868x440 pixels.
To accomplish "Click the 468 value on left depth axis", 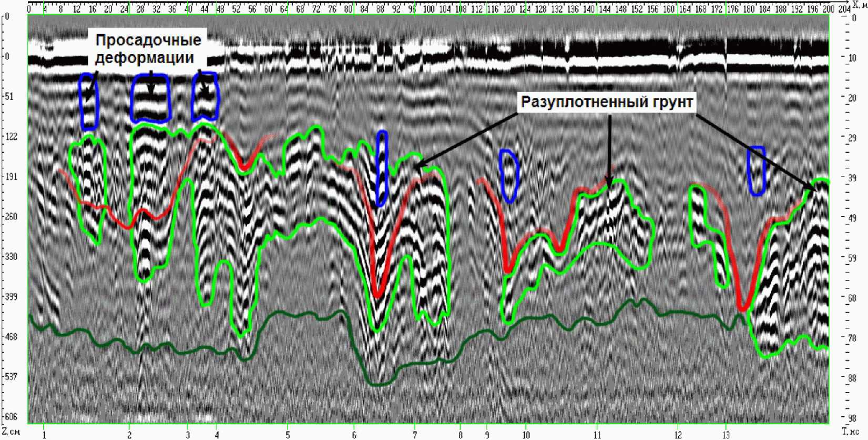I will (11, 336).
